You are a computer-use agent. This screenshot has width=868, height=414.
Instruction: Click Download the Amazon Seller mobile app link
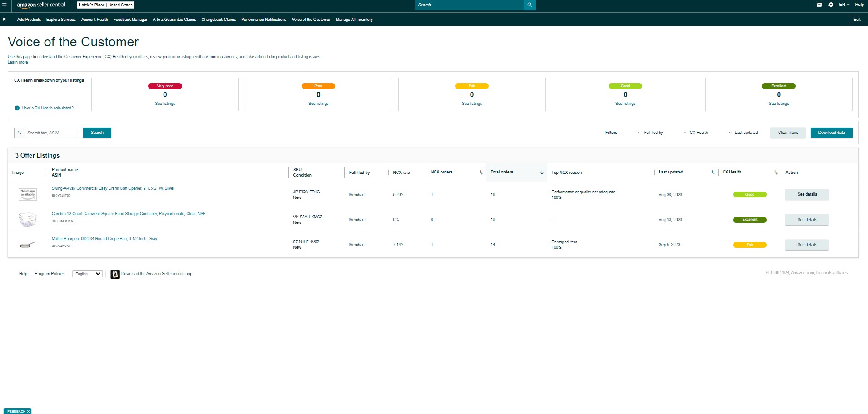pos(157,274)
